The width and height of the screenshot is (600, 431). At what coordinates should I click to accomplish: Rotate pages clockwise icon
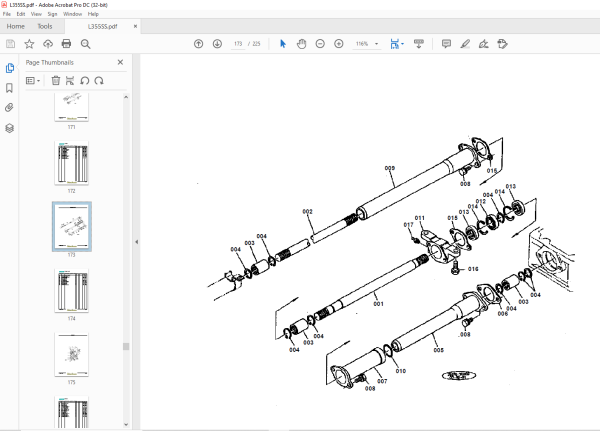coord(99,81)
